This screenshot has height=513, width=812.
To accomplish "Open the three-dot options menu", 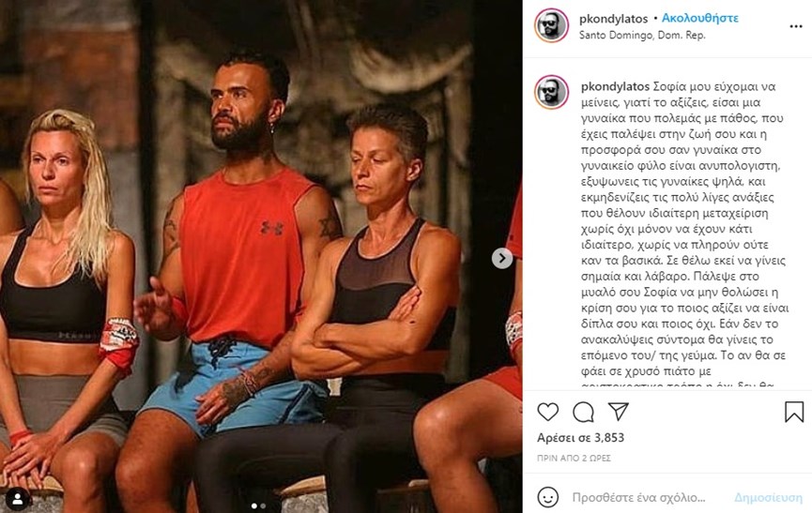I will coord(796,26).
